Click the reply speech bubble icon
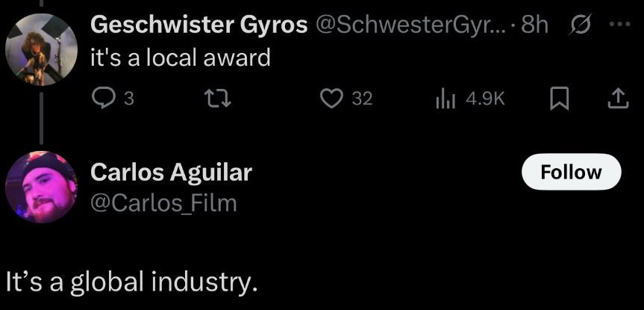This screenshot has width=644, height=310. (x=101, y=99)
